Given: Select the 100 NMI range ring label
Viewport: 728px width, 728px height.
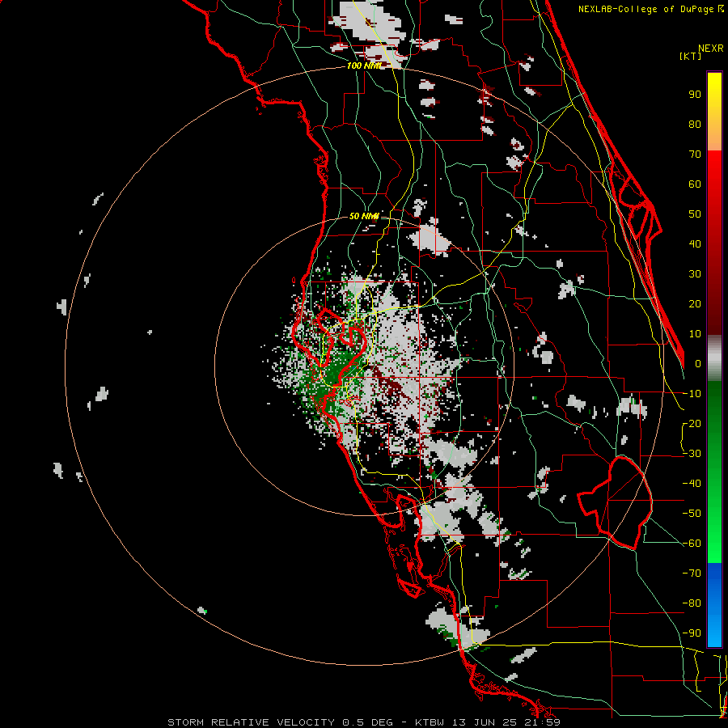Looking at the screenshot, I should coord(364,66).
